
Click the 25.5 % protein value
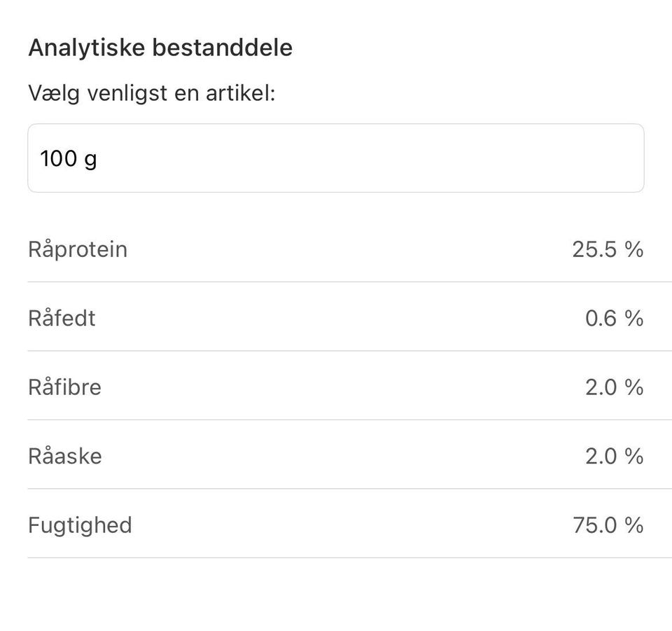pyautogui.click(x=606, y=249)
